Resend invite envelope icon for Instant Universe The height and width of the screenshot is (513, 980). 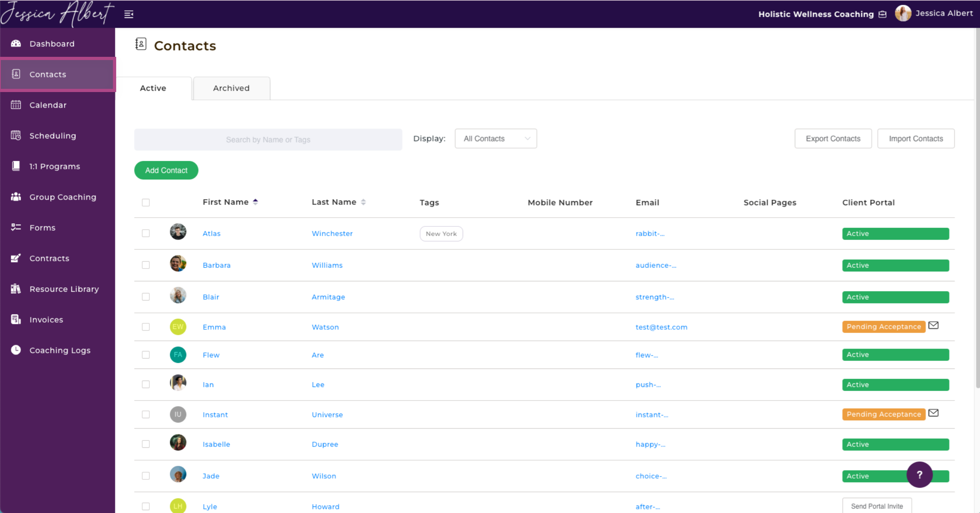(934, 413)
